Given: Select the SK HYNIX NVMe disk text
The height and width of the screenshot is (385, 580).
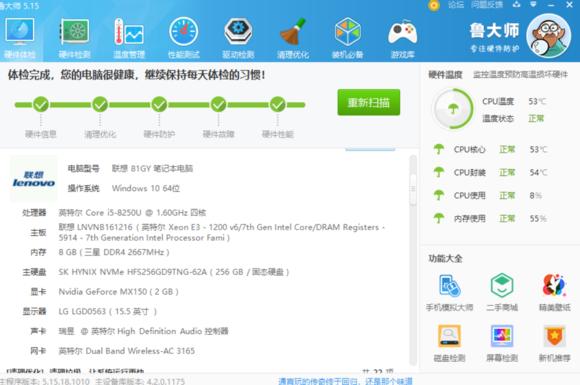Looking at the screenshot, I should 174,272.
